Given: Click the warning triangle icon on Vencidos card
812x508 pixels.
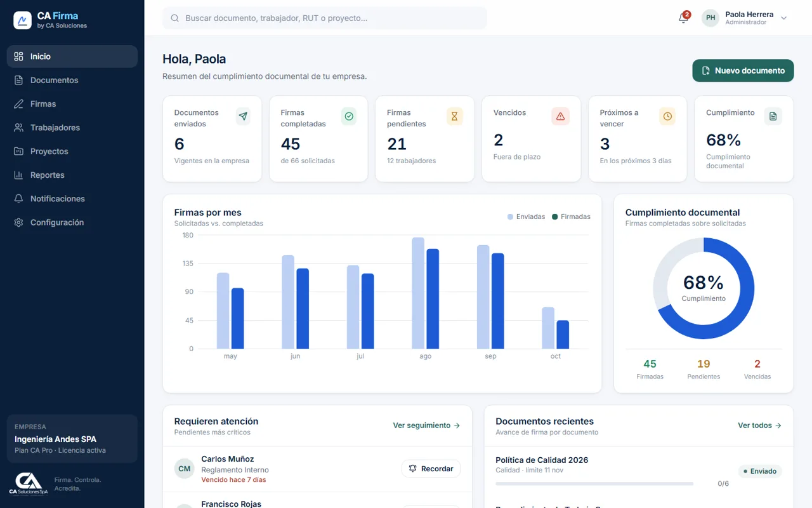Looking at the screenshot, I should point(560,116).
